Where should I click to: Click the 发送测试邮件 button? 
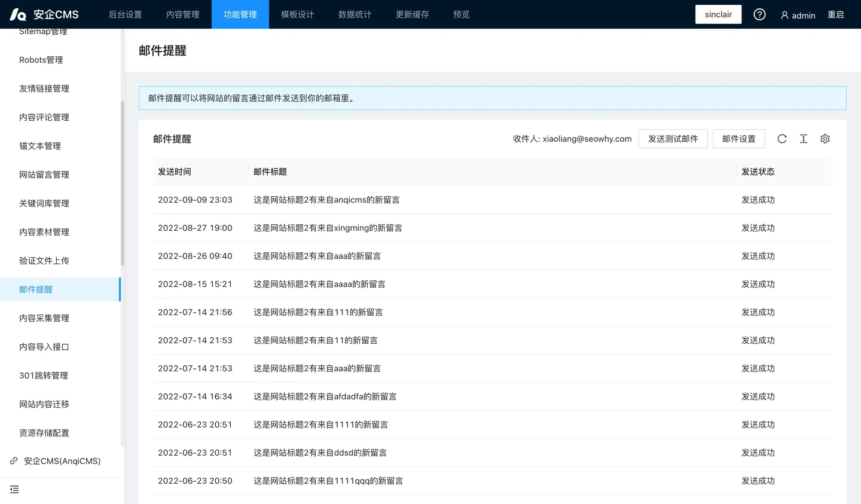[673, 139]
